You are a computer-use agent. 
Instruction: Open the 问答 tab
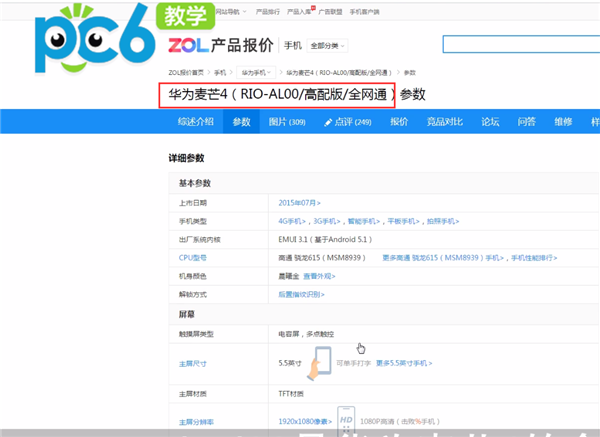[x=527, y=122]
